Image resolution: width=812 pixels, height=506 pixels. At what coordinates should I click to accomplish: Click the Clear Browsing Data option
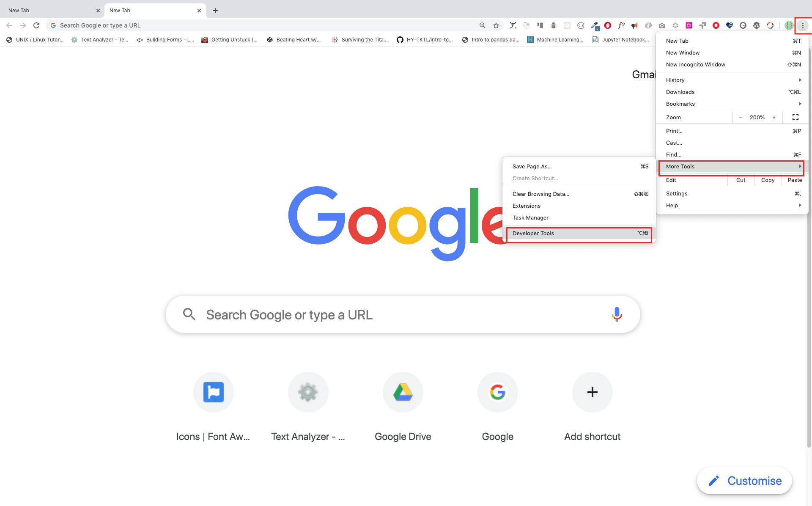540,193
